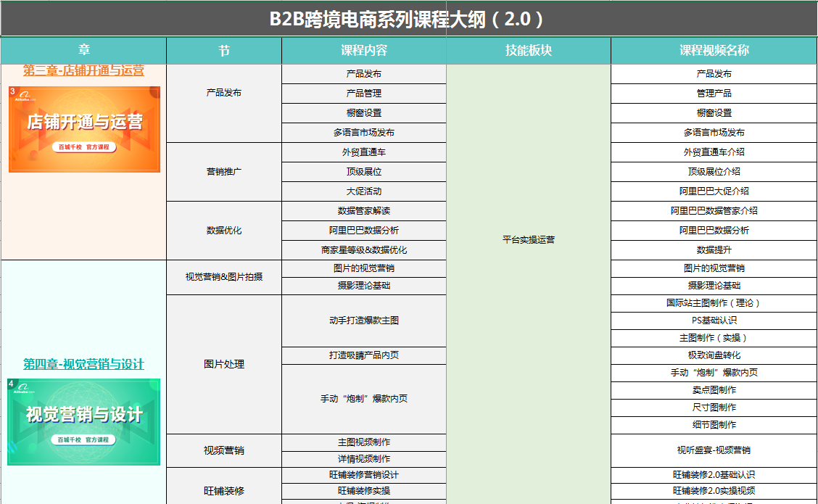Select the 数据提升 video cell

pos(714,250)
